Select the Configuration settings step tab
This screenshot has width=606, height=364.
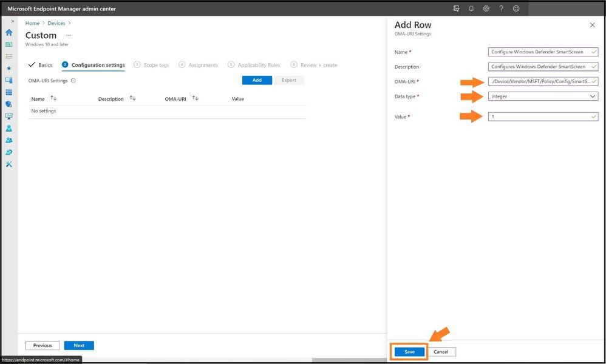[93, 65]
